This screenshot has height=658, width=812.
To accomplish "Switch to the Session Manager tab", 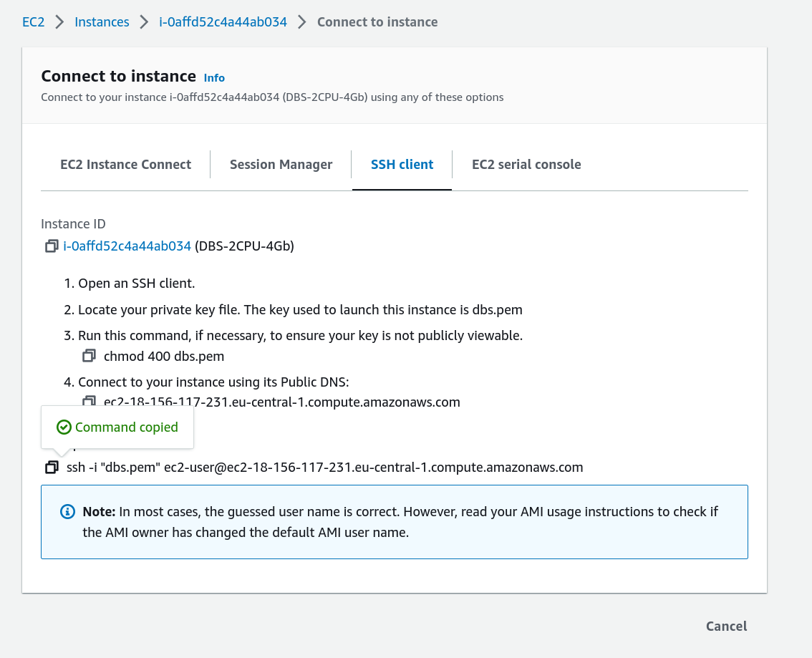I will coord(281,165).
